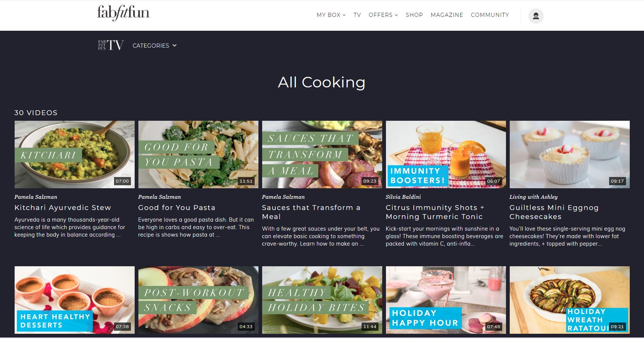This screenshot has height=339, width=644.
Task: Open Guiltless Mini Eggnog Cheesecakes title
Action: pos(554,212)
